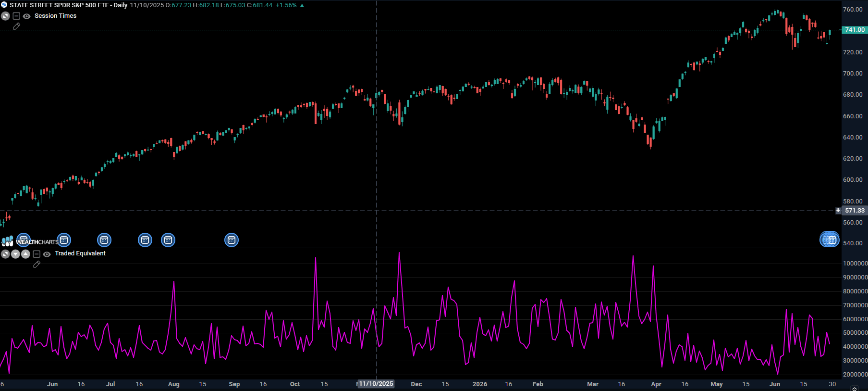Click the 2026 label on the time axis
Image resolution: width=868 pixels, height=391 pixels.
480,384
